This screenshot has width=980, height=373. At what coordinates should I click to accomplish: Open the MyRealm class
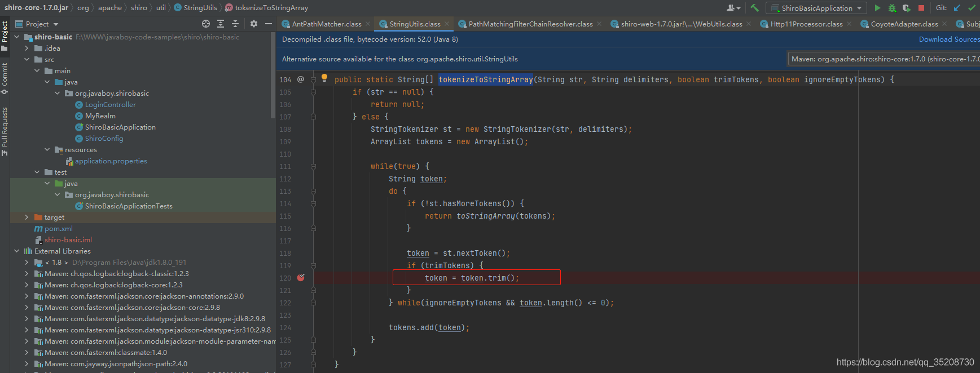coord(100,116)
